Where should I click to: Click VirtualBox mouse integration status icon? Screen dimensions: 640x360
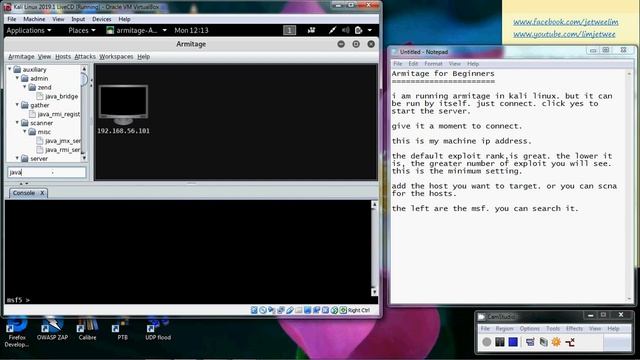[x=334, y=310]
